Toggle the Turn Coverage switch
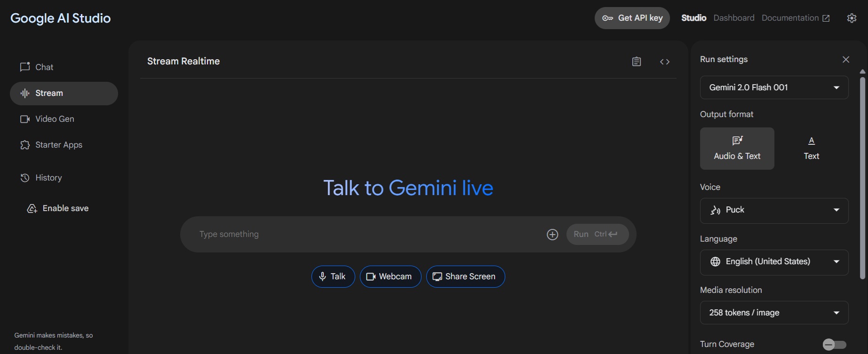The image size is (868, 354). 835,345
